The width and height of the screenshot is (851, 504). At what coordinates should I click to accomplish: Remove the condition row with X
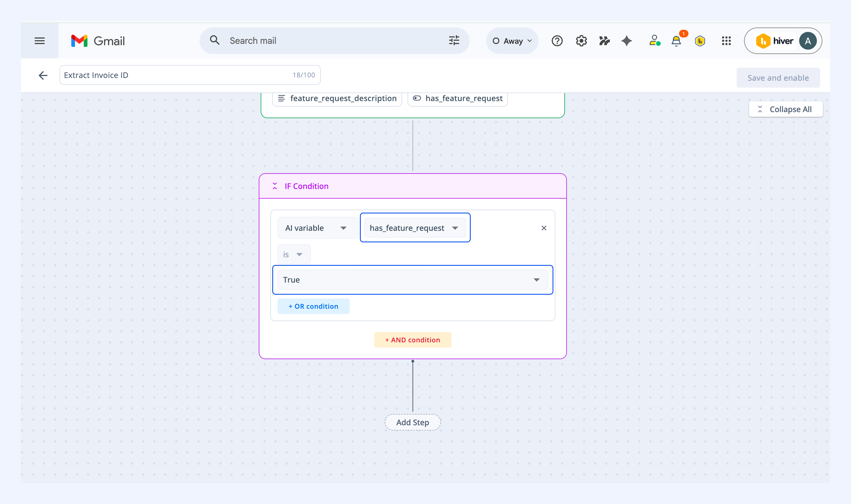(543, 228)
